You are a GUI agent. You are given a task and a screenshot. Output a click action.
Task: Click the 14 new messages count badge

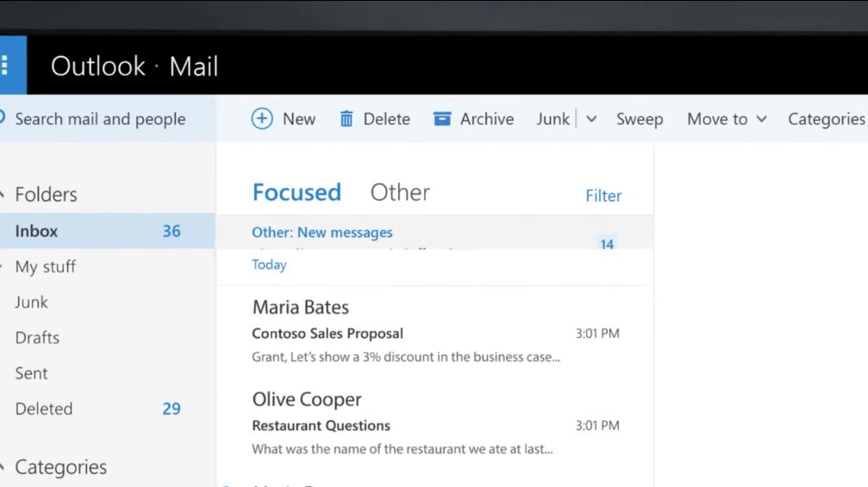pyautogui.click(x=607, y=244)
